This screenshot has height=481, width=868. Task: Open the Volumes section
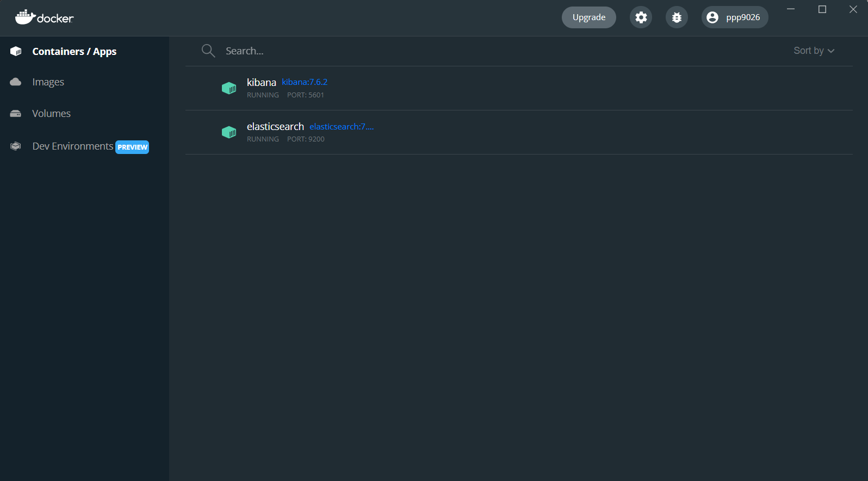(51, 113)
